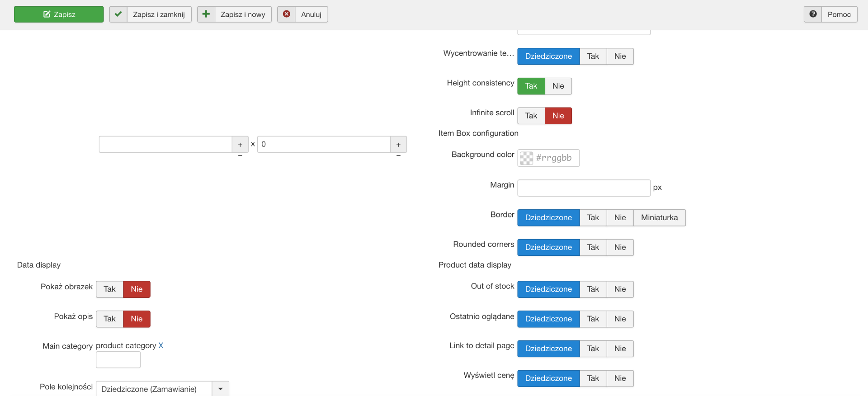The height and width of the screenshot is (396, 868).
Task: Click the green Zapisz save icon
Action: [x=47, y=14]
